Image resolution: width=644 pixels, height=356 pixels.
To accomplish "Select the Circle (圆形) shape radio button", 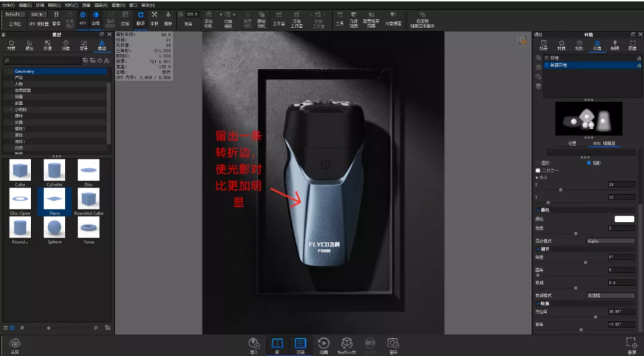I will [538, 163].
